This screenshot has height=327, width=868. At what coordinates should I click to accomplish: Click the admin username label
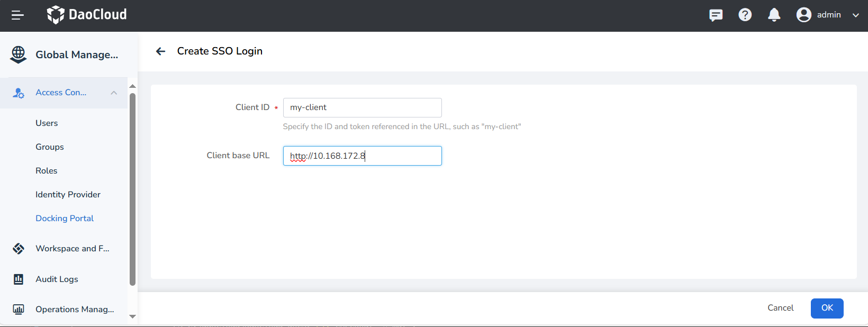829,15
